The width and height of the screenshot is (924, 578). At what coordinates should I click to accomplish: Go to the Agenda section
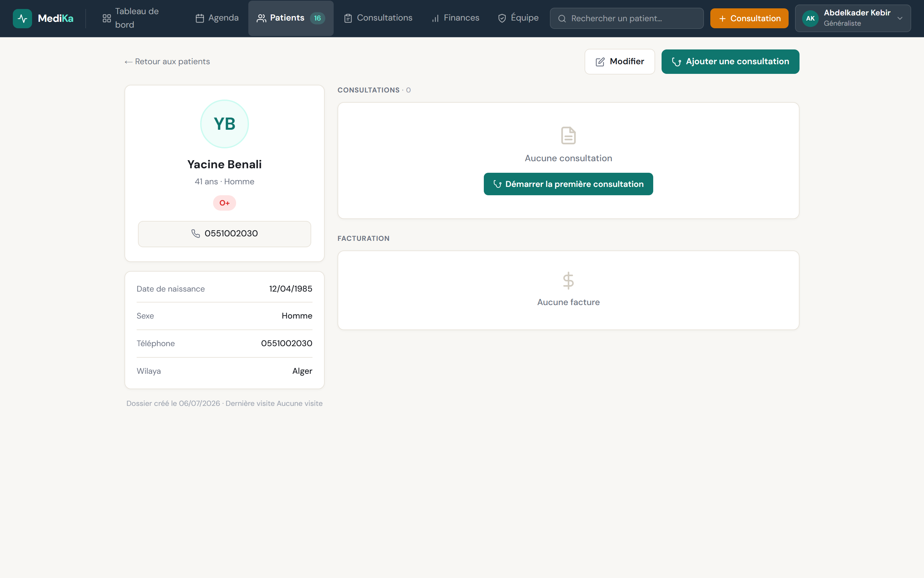217,18
